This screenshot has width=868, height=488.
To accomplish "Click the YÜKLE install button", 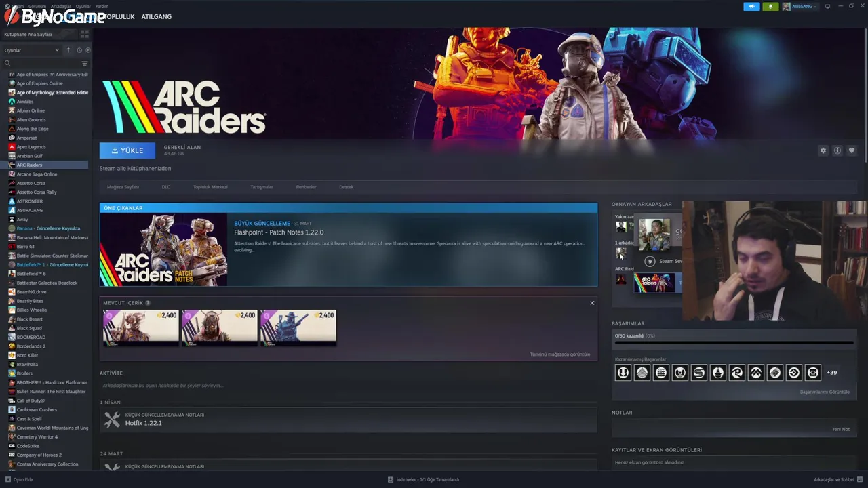I will tap(127, 150).
